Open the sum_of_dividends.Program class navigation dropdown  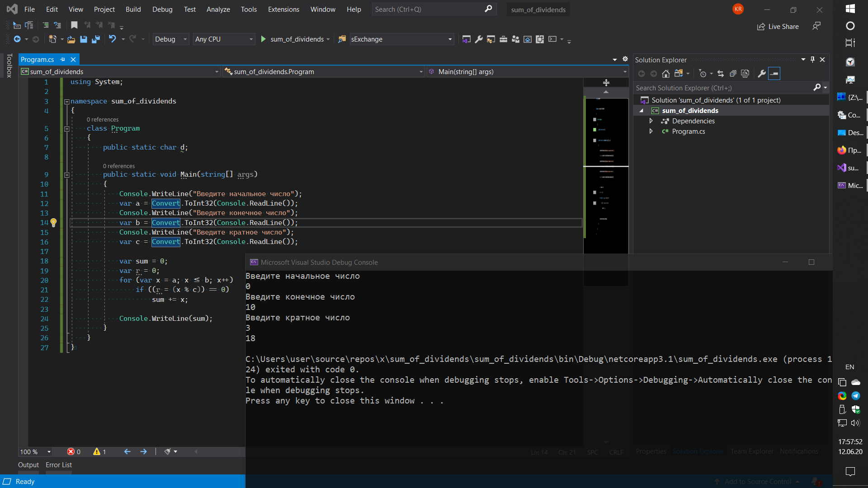tap(324, 72)
